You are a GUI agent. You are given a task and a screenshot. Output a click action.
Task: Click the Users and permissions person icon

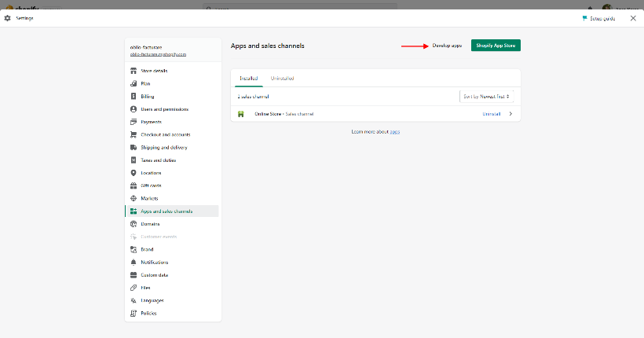(x=134, y=109)
